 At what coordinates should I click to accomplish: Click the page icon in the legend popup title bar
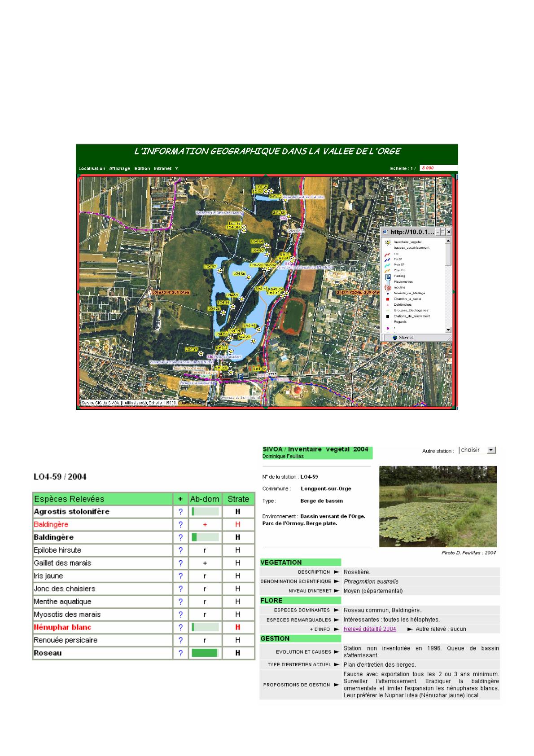pyautogui.click(x=385, y=232)
